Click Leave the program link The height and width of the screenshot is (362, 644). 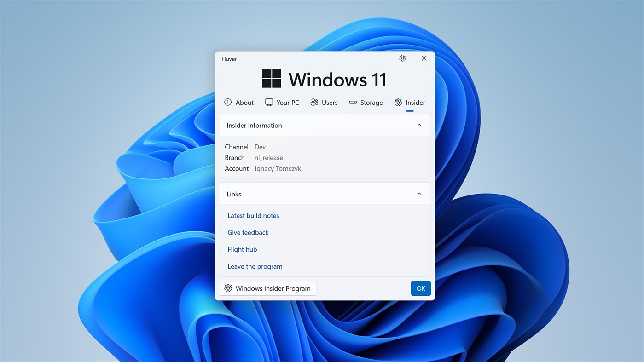click(x=255, y=266)
